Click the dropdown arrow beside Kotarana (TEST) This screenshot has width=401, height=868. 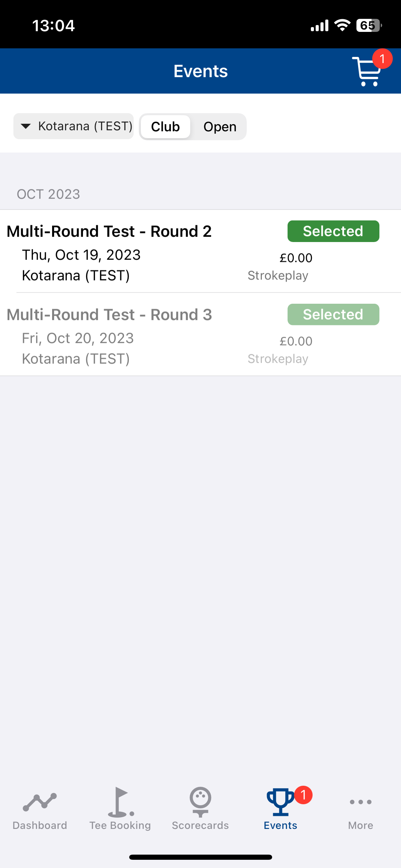(26, 126)
